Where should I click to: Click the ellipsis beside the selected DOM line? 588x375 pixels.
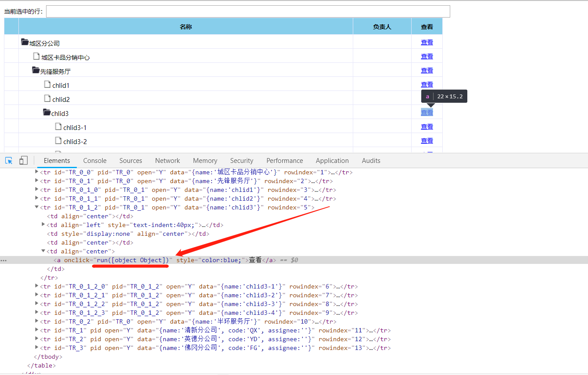click(x=4, y=260)
